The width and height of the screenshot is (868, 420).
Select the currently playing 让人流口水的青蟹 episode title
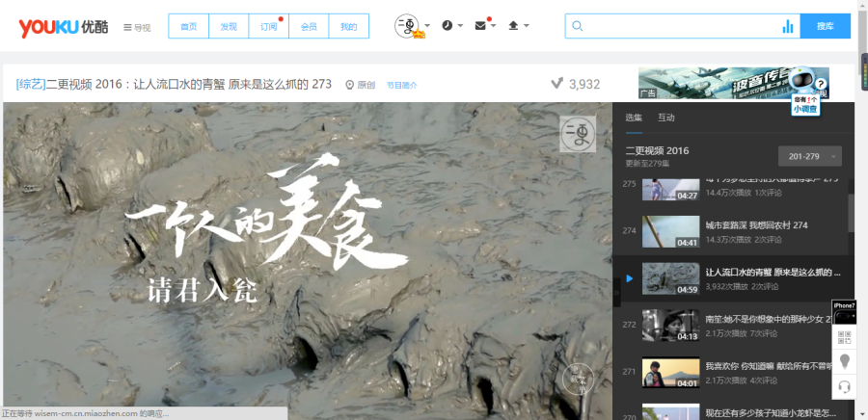coord(773,273)
